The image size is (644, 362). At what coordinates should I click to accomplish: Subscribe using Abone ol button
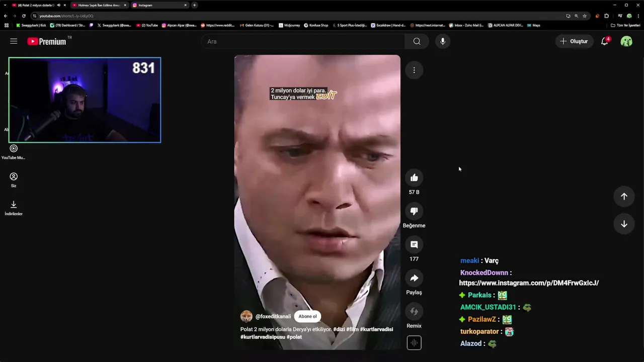[307, 316]
